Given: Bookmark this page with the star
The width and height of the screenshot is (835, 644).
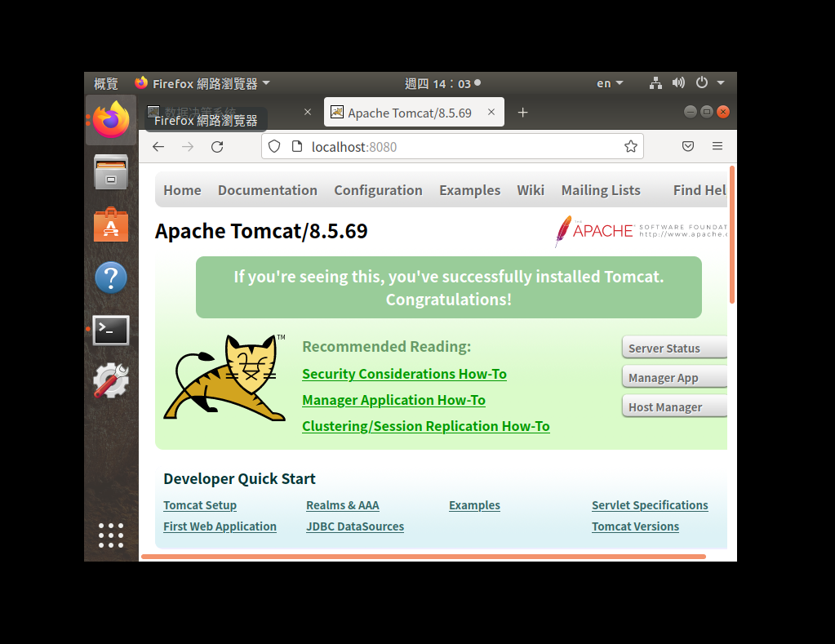Looking at the screenshot, I should pos(630,146).
